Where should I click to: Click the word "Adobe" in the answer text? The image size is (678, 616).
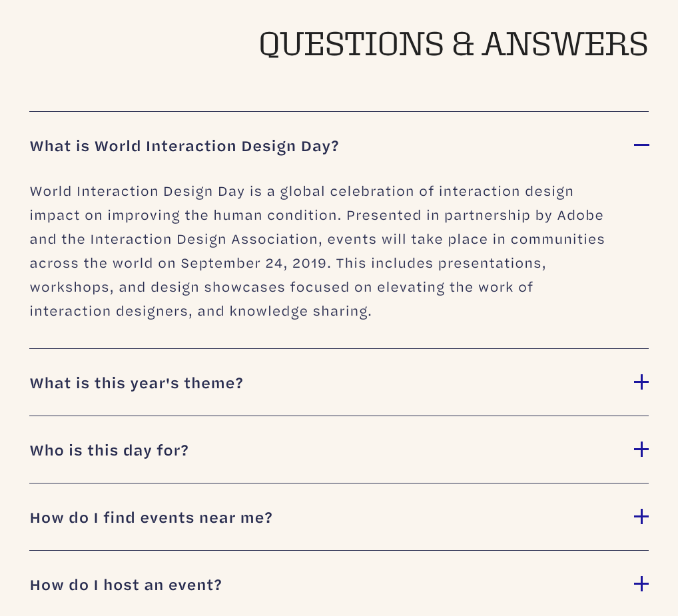pos(580,216)
